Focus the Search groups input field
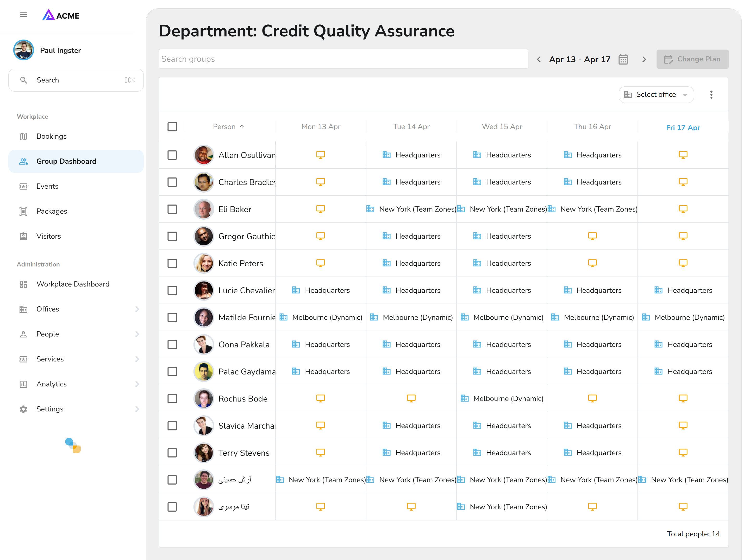Viewport: 750px width, 560px height. coord(343,59)
